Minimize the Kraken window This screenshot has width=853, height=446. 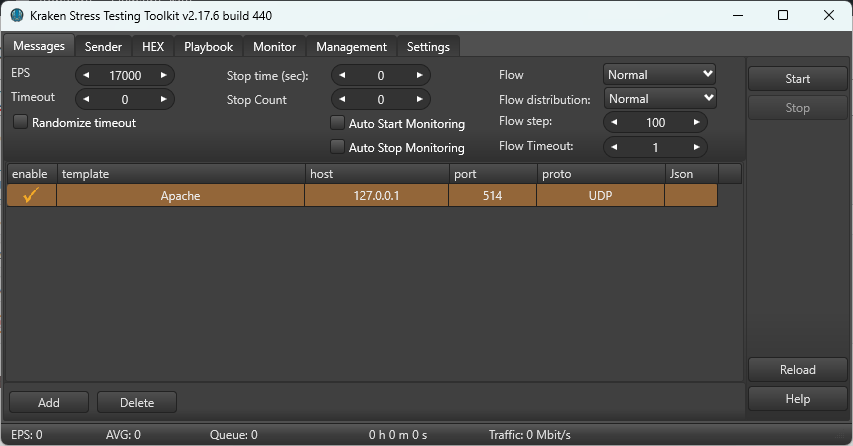tap(738, 15)
